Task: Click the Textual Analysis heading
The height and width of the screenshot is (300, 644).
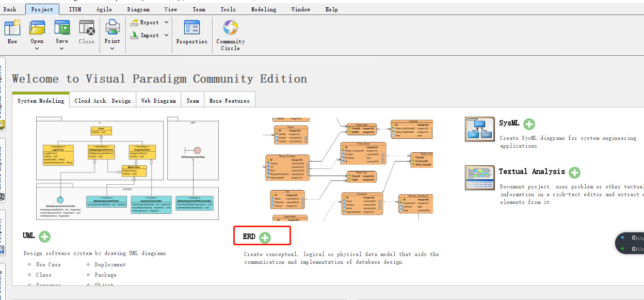Action: click(532, 171)
